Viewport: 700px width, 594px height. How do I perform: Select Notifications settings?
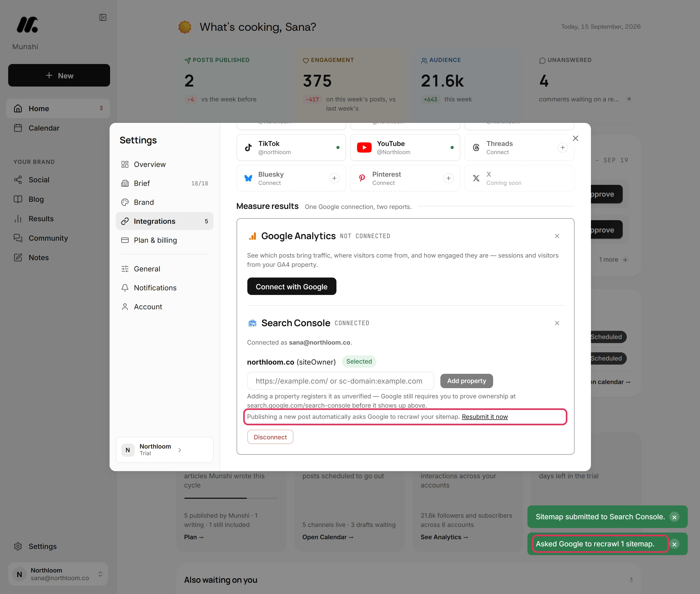click(x=164, y=288)
